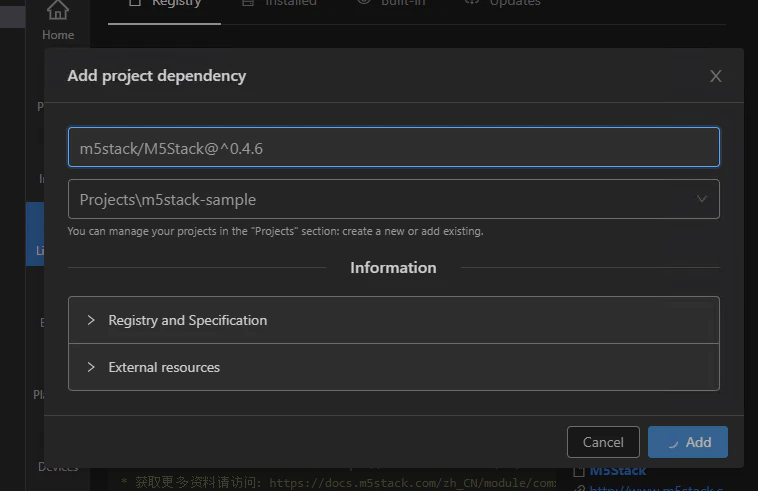This screenshot has height=491, width=758.
Task: Open the project selection dropdown
Action: point(394,199)
